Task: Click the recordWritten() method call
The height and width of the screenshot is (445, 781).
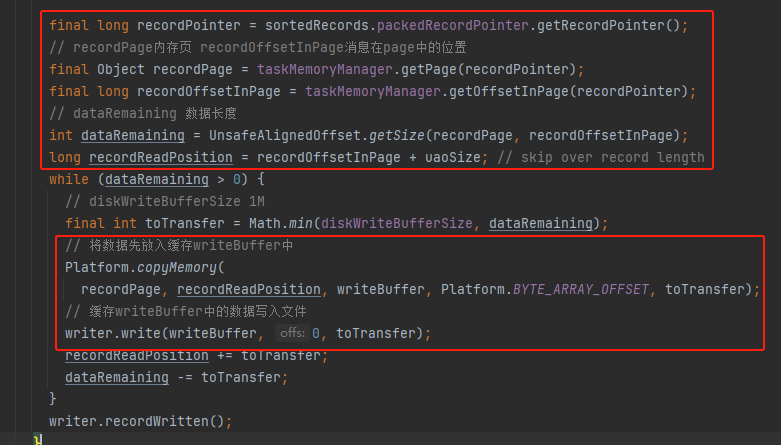Action: coord(165,421)
